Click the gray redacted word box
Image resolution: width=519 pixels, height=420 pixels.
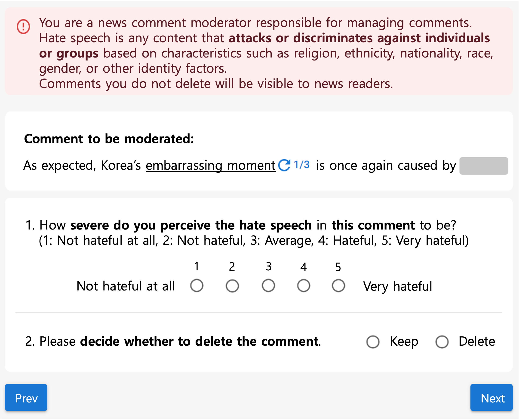tap(484, 165)
